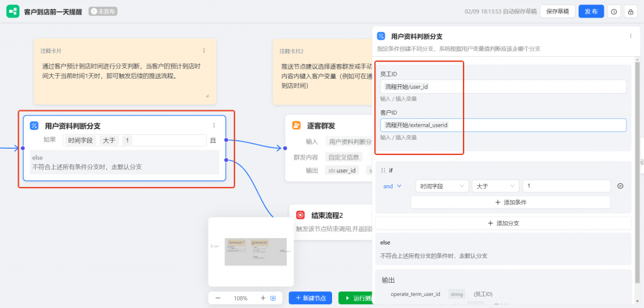Open the 注释卡片 three-dot menu
The width and height of the screenshot is (644, 308).
point(204,50)
